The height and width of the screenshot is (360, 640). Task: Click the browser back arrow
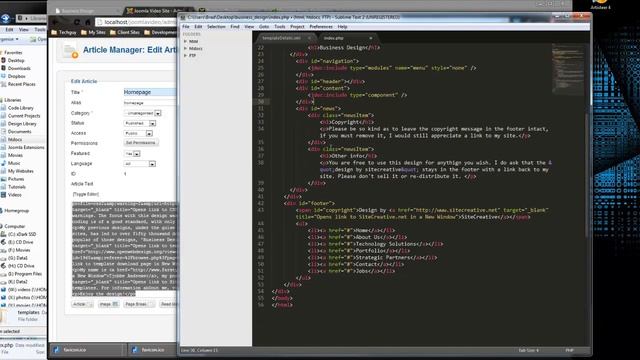[56, 22]
